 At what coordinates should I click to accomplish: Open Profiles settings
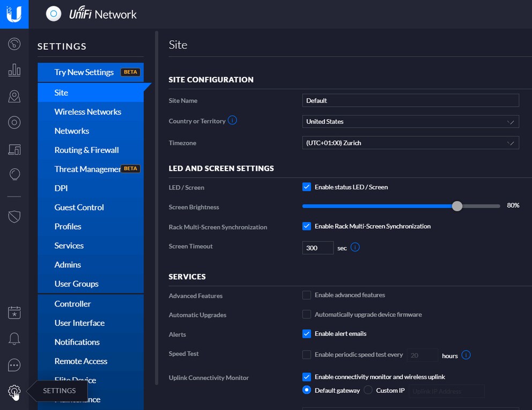[91, 226]
